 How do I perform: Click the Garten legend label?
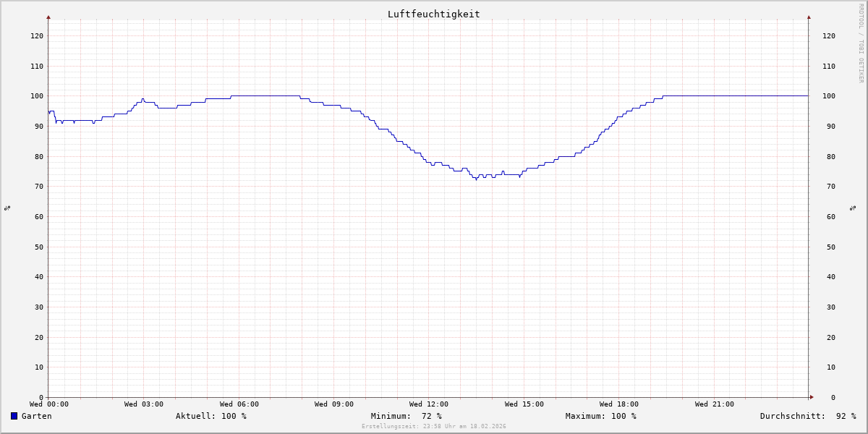click(36, 416)
